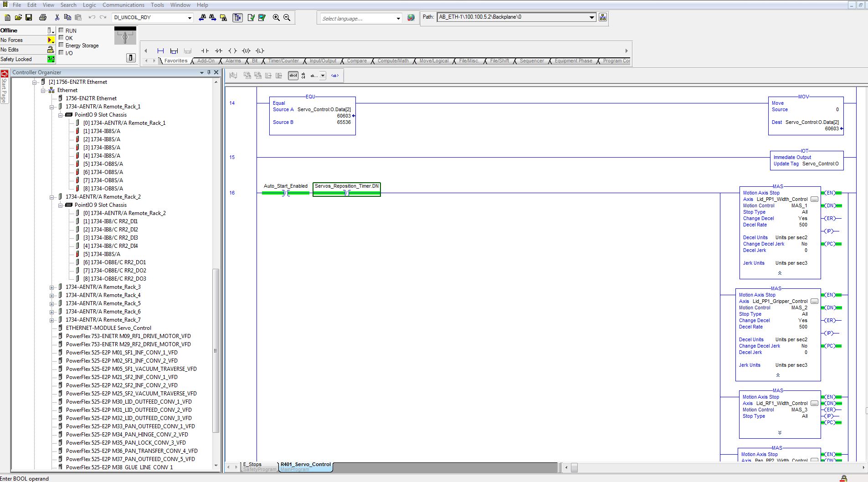Viewport: 868px width, 482px height.
Task: Expand the MAS_3 instruction chevron
Action: (x=780, y=433)
